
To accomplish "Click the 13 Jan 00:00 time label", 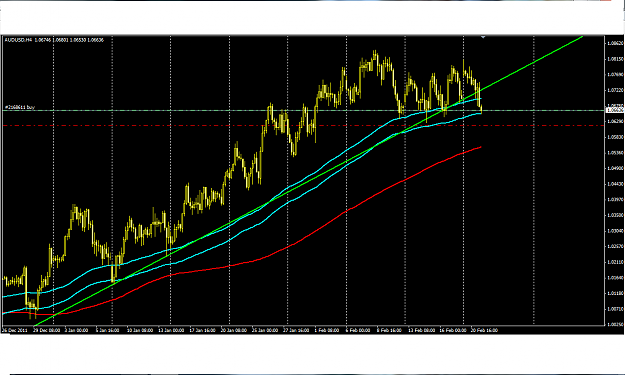I will pos(171,330).
